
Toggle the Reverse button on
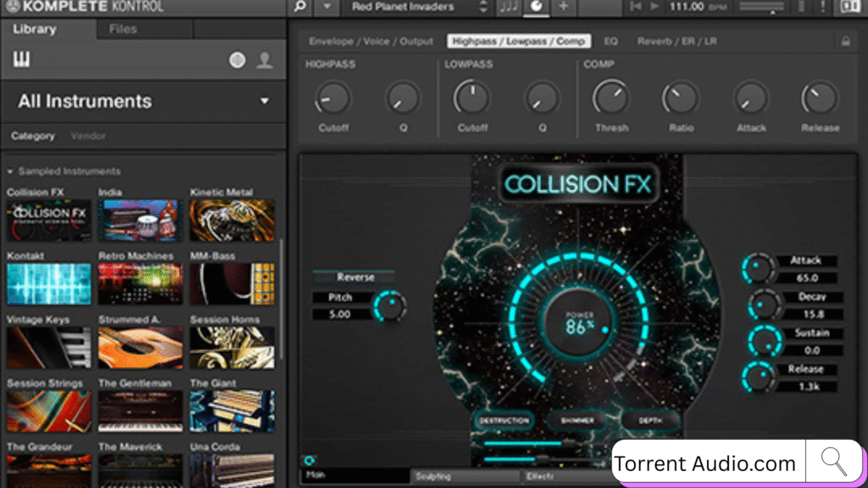pos(355,277)
